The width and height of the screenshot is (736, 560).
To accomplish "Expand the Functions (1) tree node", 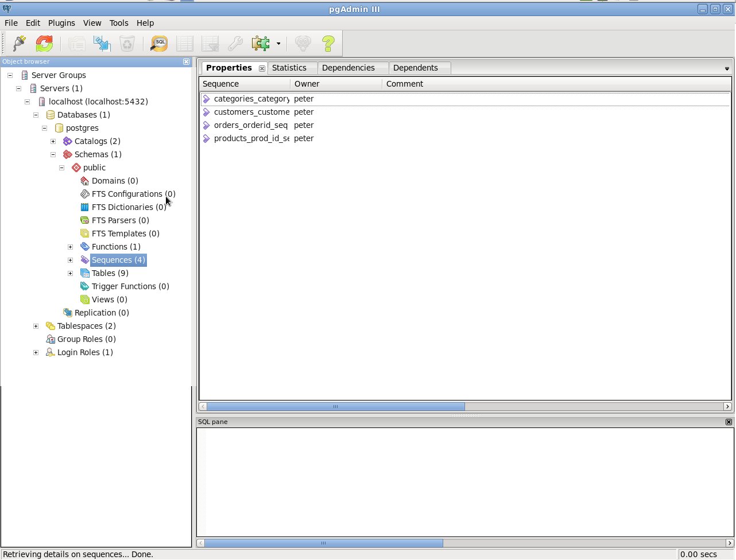I will point(70,247).
